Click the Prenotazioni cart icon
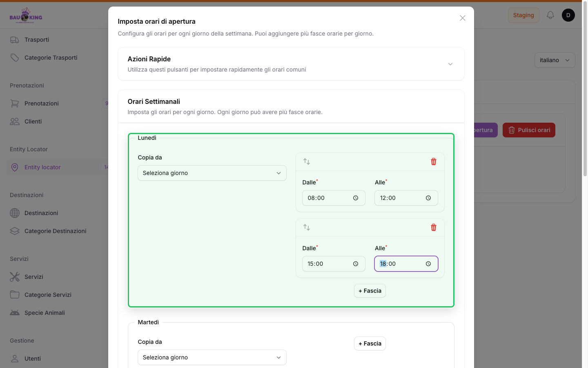Viewport: 588px width, 368px height. (15, 103)
